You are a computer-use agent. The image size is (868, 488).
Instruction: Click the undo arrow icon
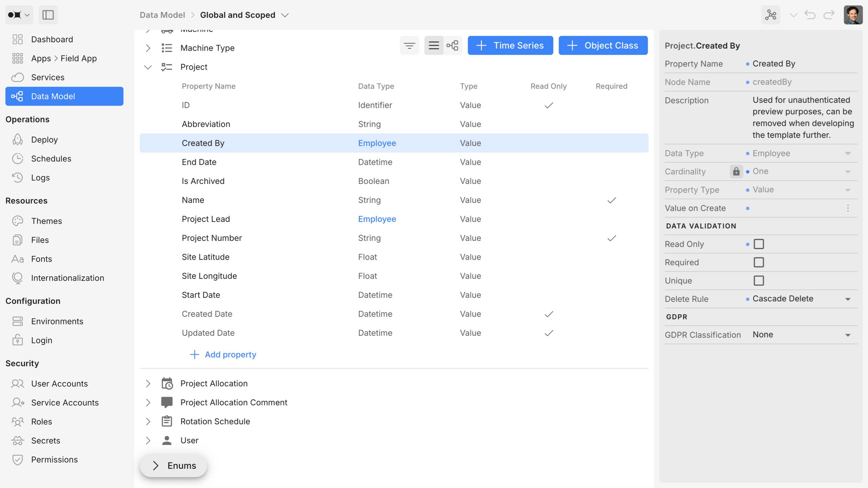pyautogui.click(x=810, y=15)
